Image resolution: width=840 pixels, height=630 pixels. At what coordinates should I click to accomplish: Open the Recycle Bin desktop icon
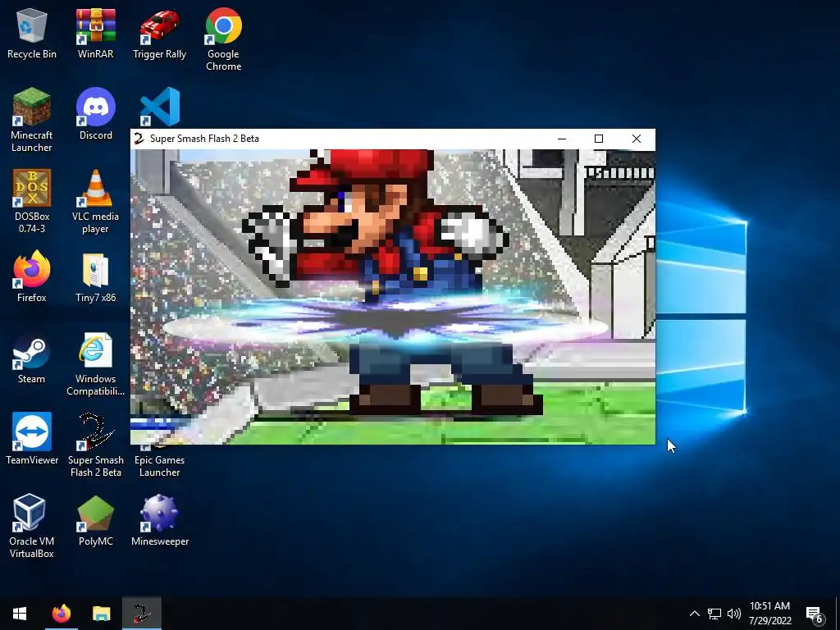[x=32, y=33]
